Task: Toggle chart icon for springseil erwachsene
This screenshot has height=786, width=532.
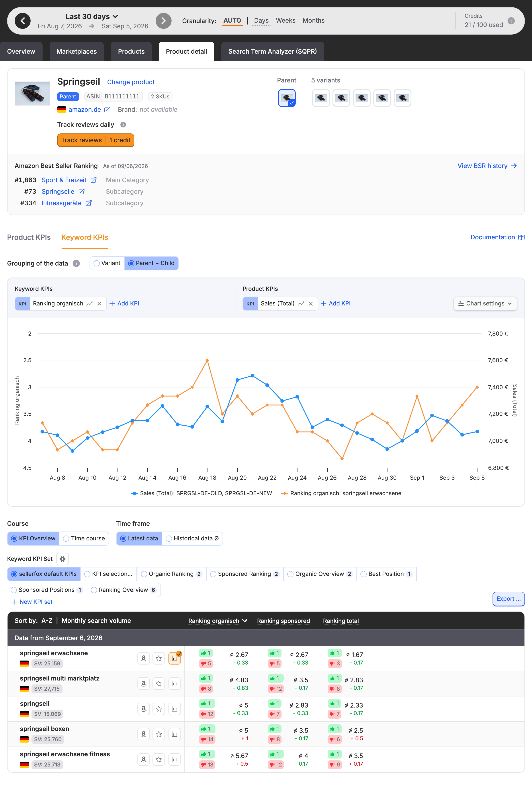Action: click(174, 658)
